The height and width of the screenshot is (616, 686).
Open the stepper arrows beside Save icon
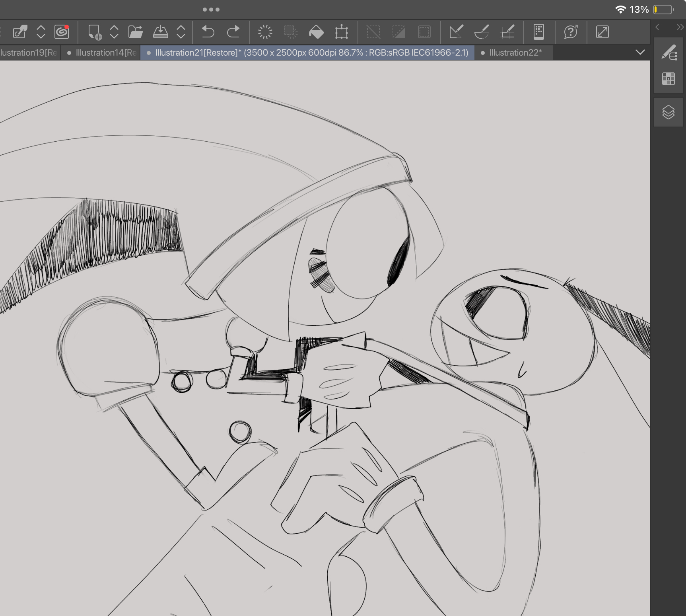pos(181,32)
